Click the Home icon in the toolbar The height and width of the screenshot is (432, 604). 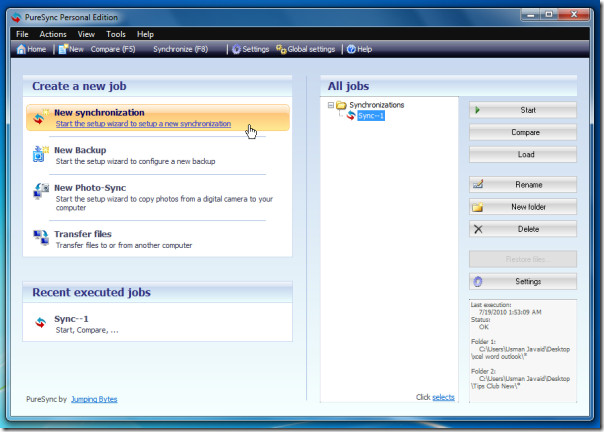[21, 49]
